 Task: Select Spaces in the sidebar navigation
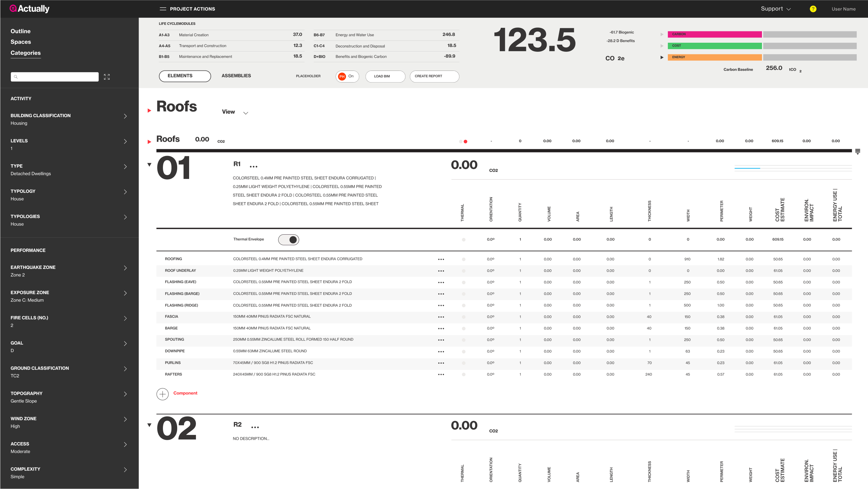[x=21, y=42]
